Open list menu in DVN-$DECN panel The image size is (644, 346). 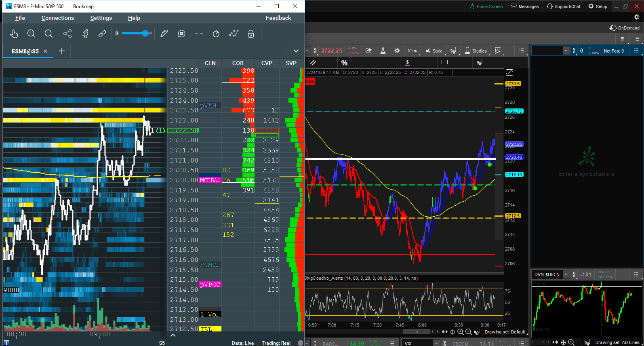click(x=636, y=274)
